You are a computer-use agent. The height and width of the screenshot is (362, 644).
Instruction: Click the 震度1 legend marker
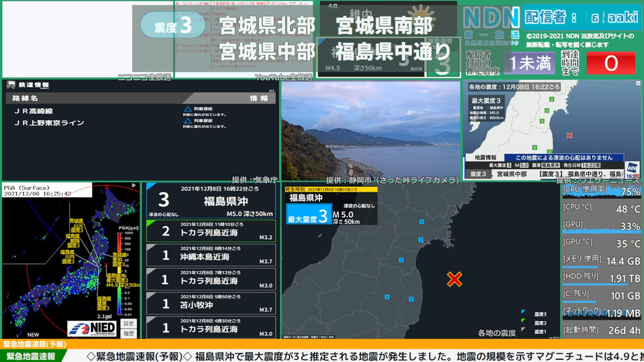pyautogui.click(x=523, y=329)
